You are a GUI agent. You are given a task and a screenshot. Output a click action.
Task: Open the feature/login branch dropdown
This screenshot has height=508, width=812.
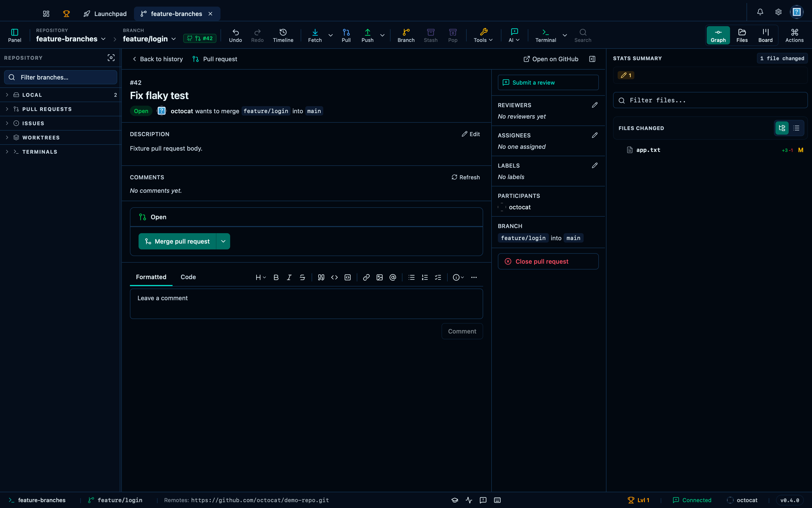149,39
